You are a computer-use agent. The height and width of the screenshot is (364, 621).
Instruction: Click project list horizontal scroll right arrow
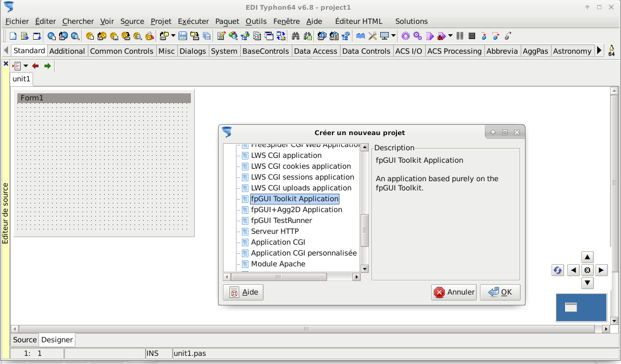click(x=356, y=277)
